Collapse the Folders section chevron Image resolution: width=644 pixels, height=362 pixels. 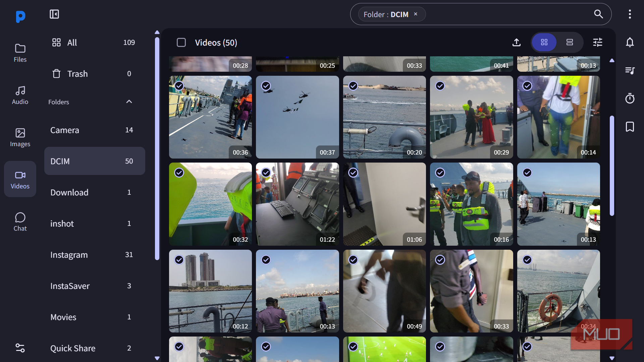click(x=129, y=102)
